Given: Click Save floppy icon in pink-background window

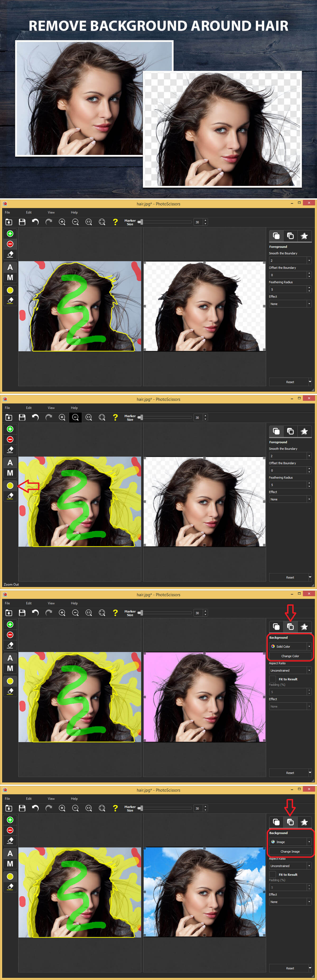Looking at the screenshot, I should tap(22, 613).
